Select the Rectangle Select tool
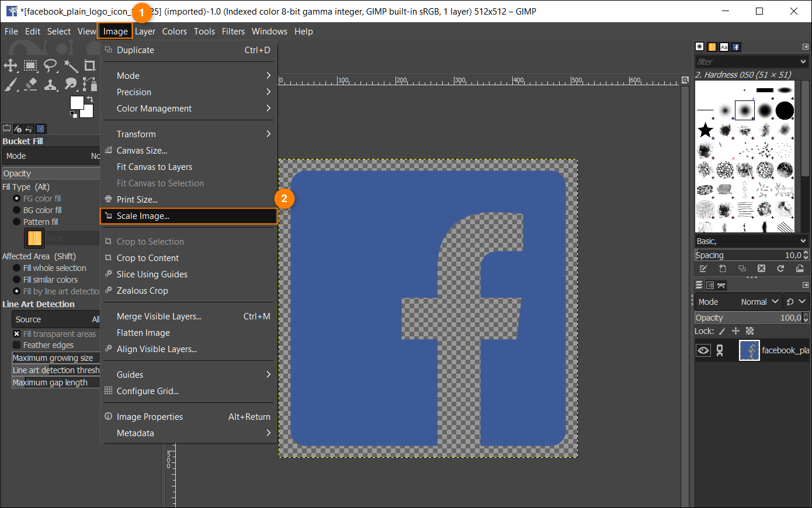This screenshot has width=812, height=508. tap(30, 65)
